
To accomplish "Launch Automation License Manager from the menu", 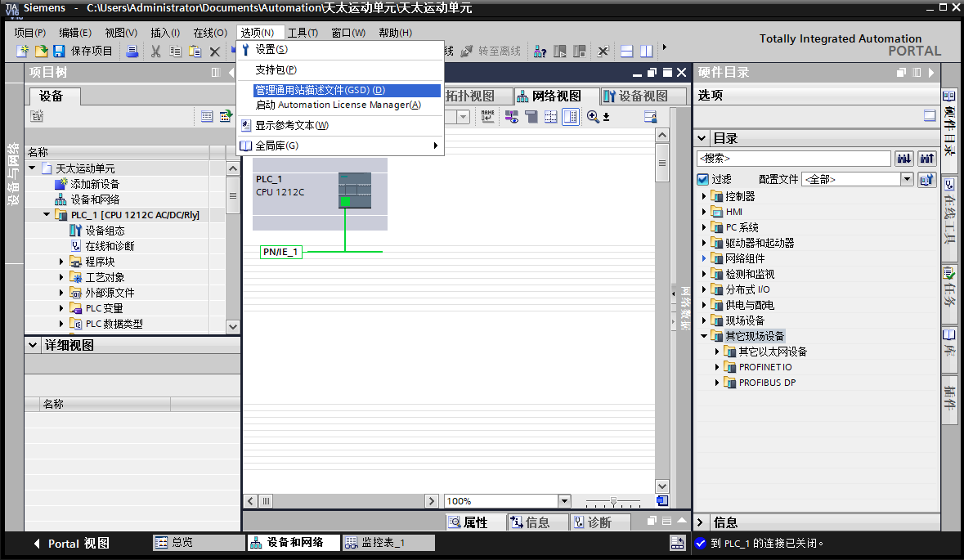I will coord(339,105).
